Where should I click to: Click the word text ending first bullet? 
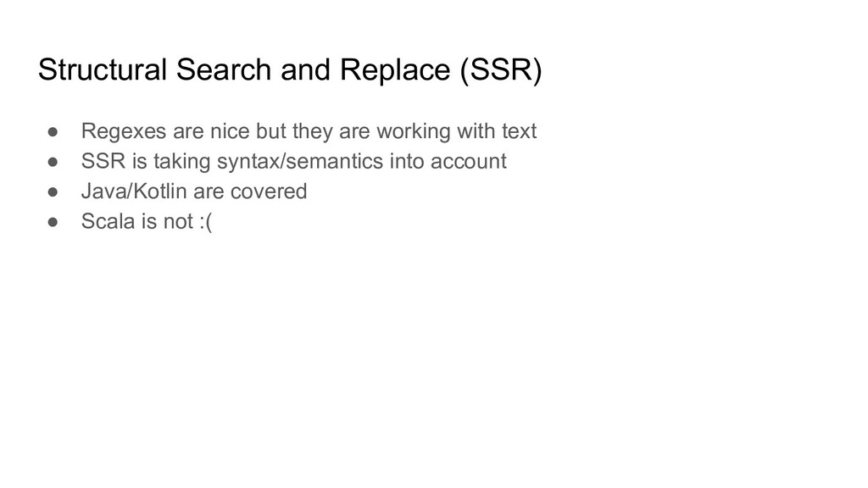coord(519,131)
